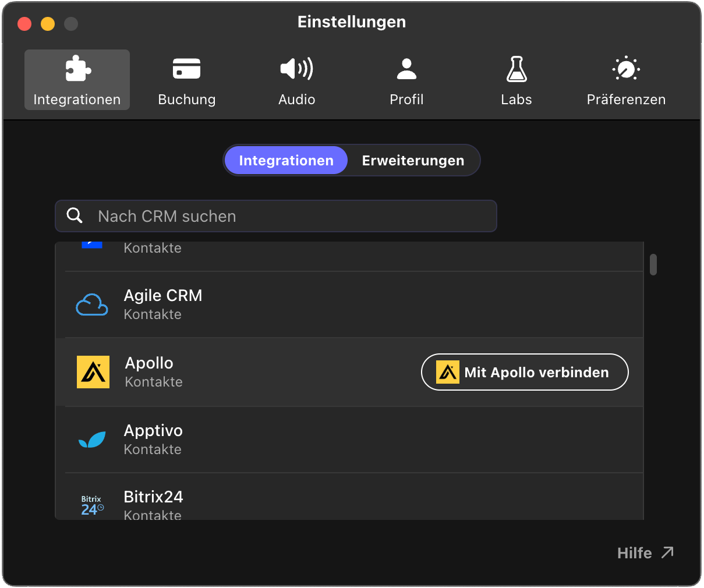Screen dimensions: 704x588
Task: Select the Bitrix24 row title
Action: coord(154,497)
